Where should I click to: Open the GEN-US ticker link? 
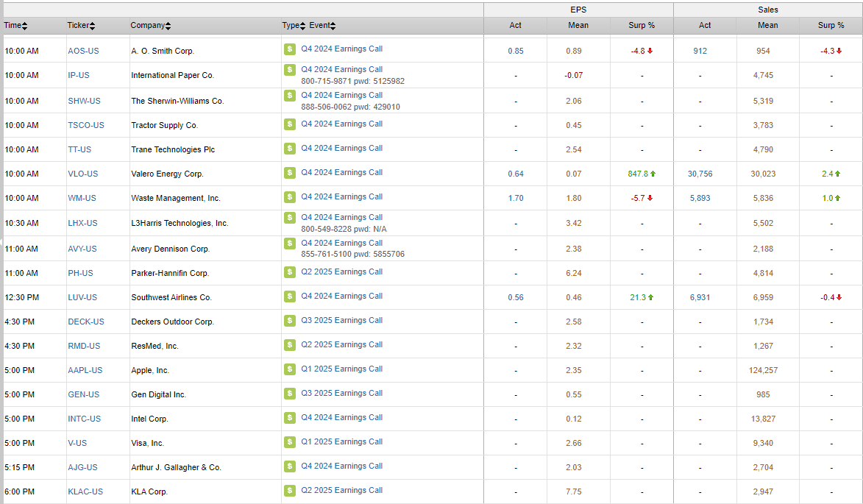pyautogui.click(x=84, y=394)
